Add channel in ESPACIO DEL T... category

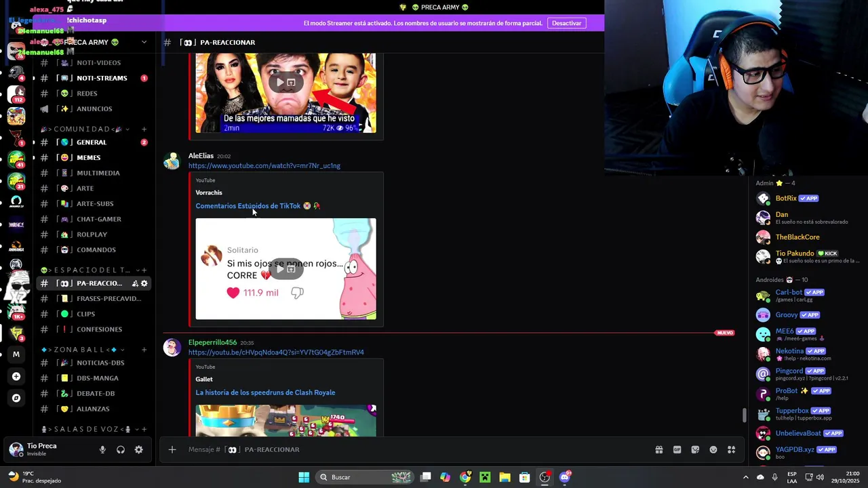(144, 270)
